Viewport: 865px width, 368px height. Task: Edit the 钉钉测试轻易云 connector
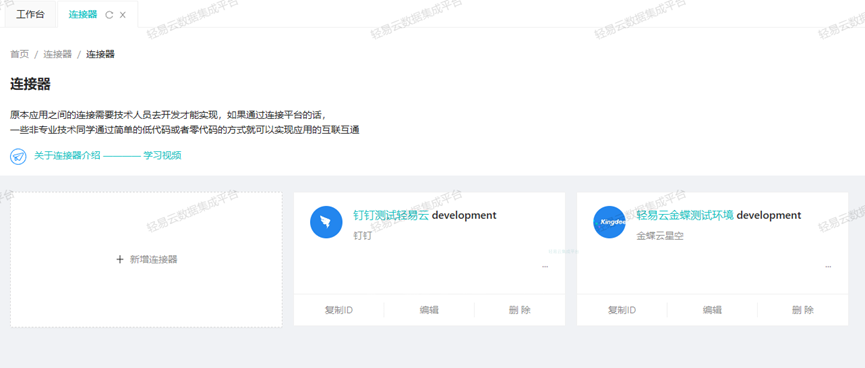pyautogui.click(x=429, y=310)
